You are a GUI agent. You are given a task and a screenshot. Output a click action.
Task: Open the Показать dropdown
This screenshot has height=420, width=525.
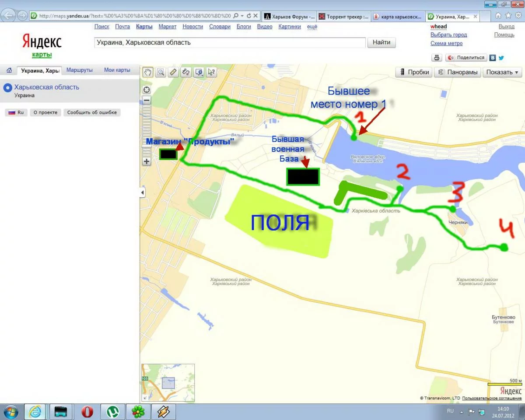(x=502, y=72)
